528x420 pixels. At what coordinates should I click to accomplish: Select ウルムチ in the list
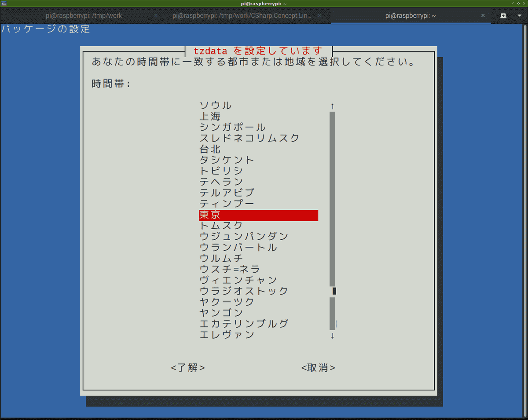click(221, 259)
